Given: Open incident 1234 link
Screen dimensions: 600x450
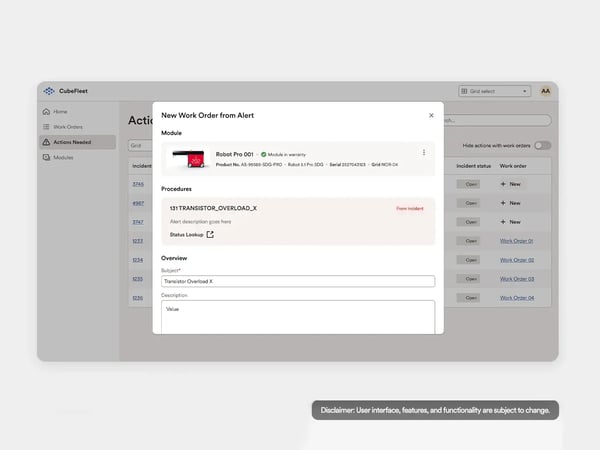Looking at the screenshot, I should pyautogui.click(x=137, y=260).
